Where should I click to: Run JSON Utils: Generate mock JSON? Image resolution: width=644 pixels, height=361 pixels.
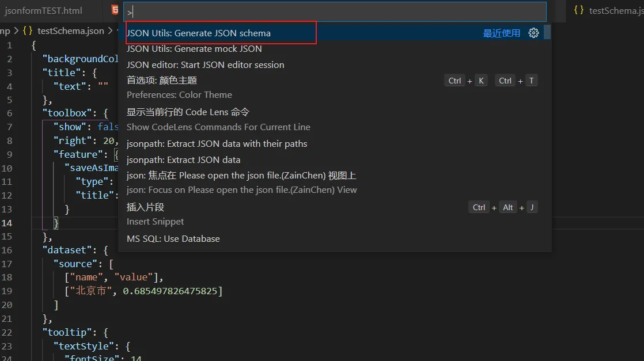click(334, 48)
